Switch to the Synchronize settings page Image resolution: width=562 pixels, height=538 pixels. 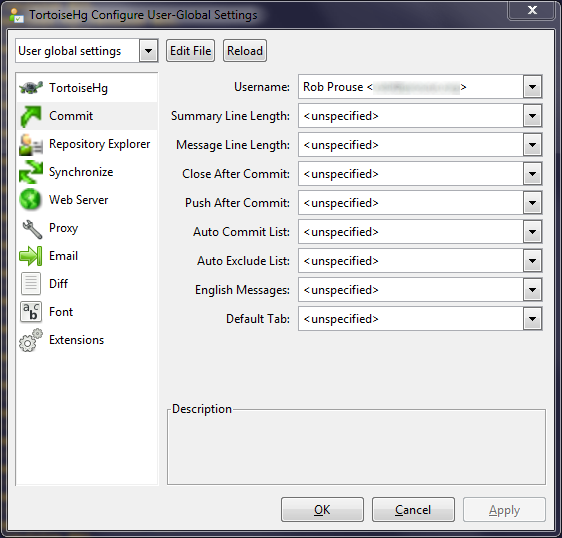tap(87, 172)
